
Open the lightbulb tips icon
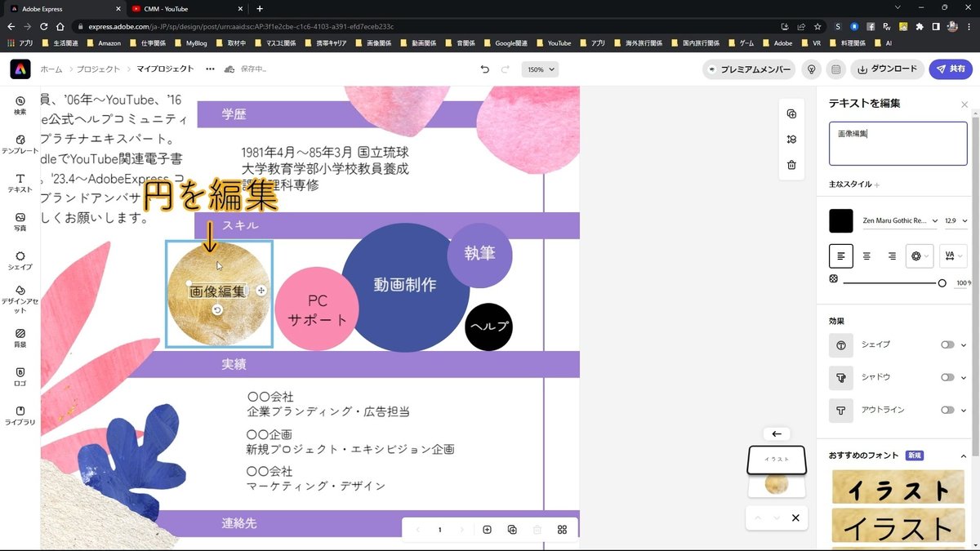tap(811, 69)
